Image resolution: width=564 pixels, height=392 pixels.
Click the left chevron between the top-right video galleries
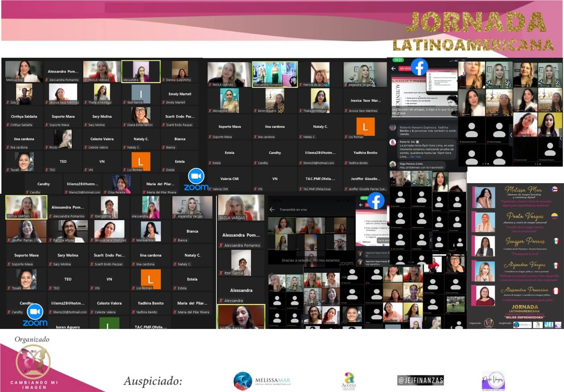(x=511, y=135)
